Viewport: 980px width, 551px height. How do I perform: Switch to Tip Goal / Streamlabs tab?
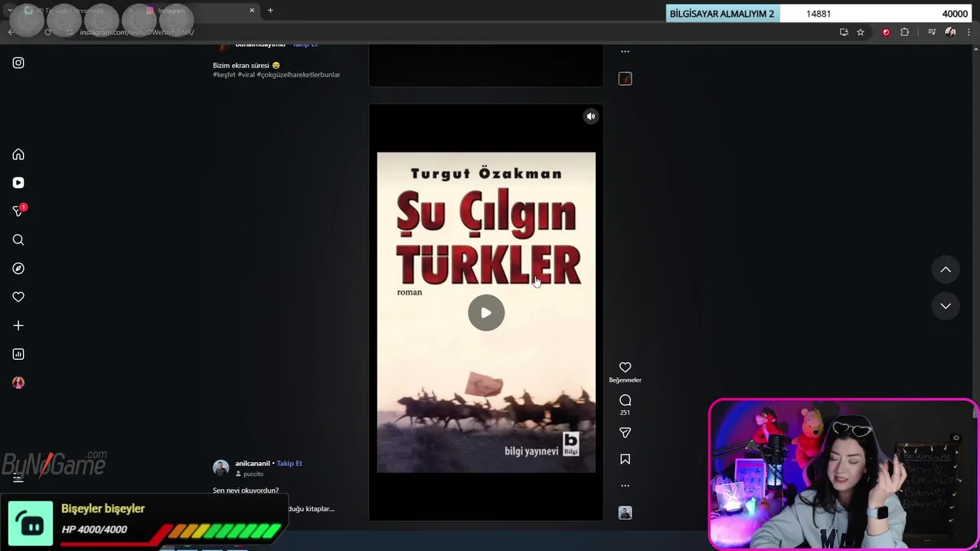click(x=73, y=11)
